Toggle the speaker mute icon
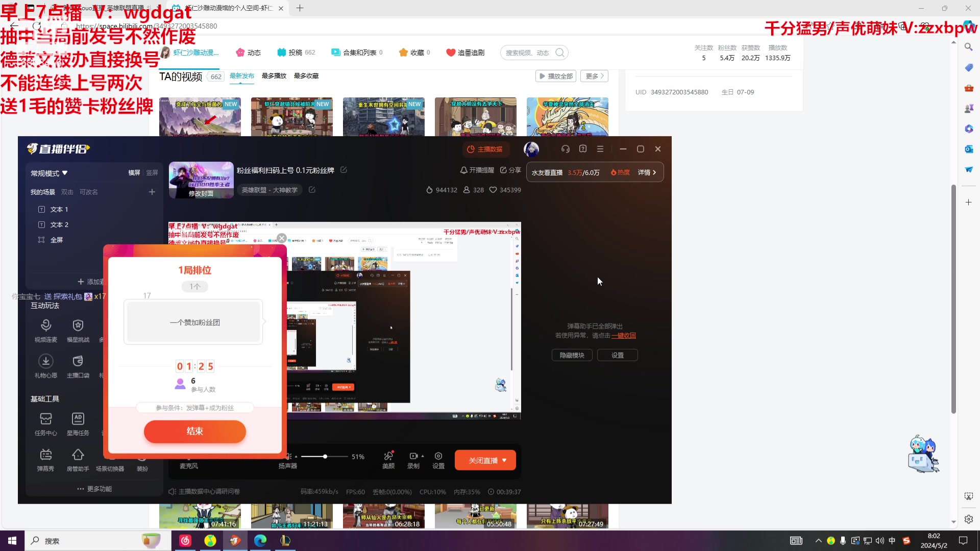Screen dimensions: 980x551 pyautogui.click(x=288, y=457)
